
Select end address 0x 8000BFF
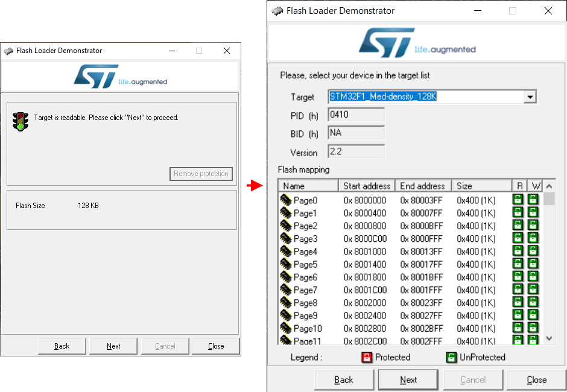(x=421, y=226)
